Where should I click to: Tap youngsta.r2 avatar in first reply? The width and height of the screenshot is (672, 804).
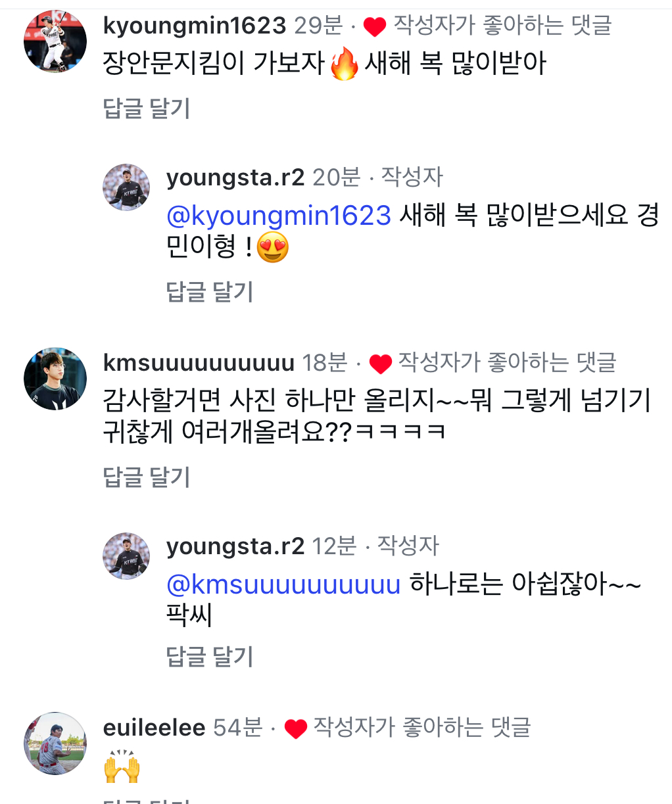126,187
